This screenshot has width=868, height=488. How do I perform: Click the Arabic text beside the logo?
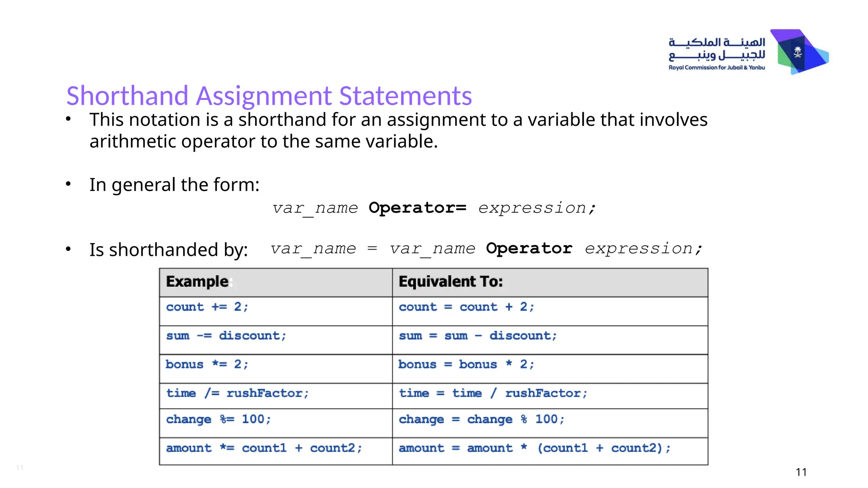[x=717, y=49]
